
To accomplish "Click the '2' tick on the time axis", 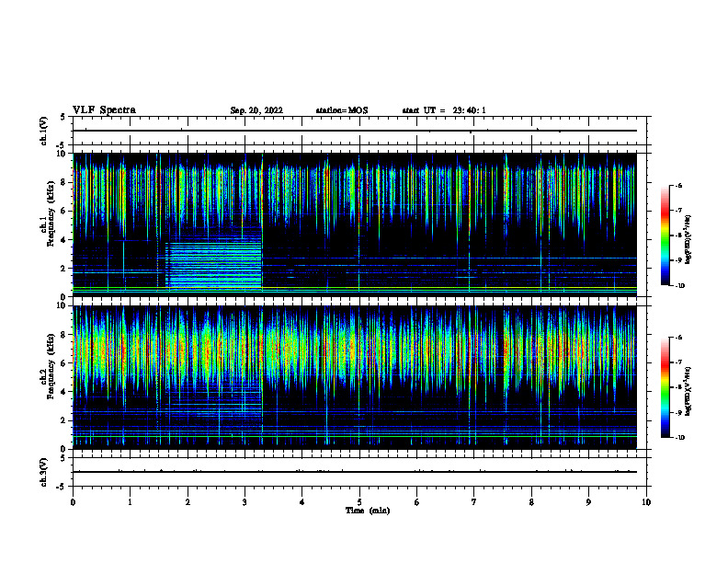I will [188, 502].
